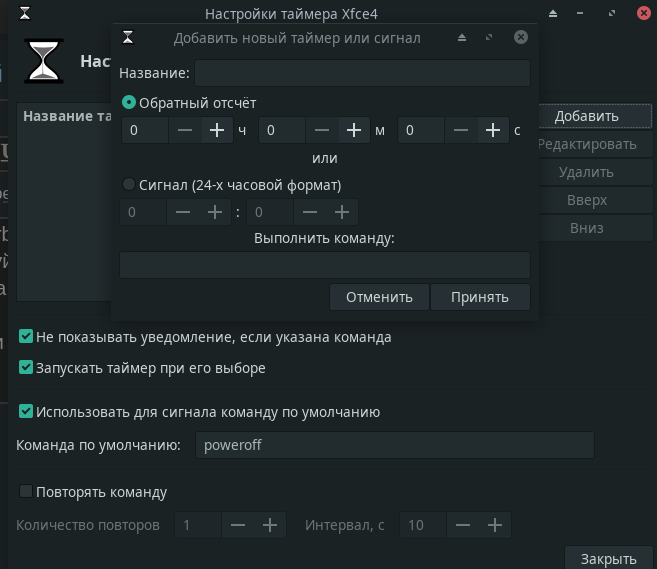Click Отменить to cancel the dialog
Image resolution: width=657 pixels, height=569 pixels.
[379, 297]
